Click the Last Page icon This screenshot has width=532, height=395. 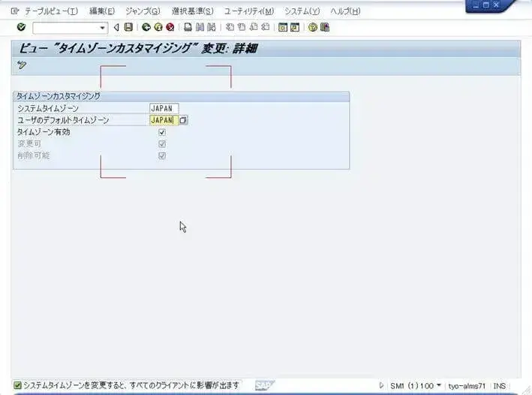(266, 27)
